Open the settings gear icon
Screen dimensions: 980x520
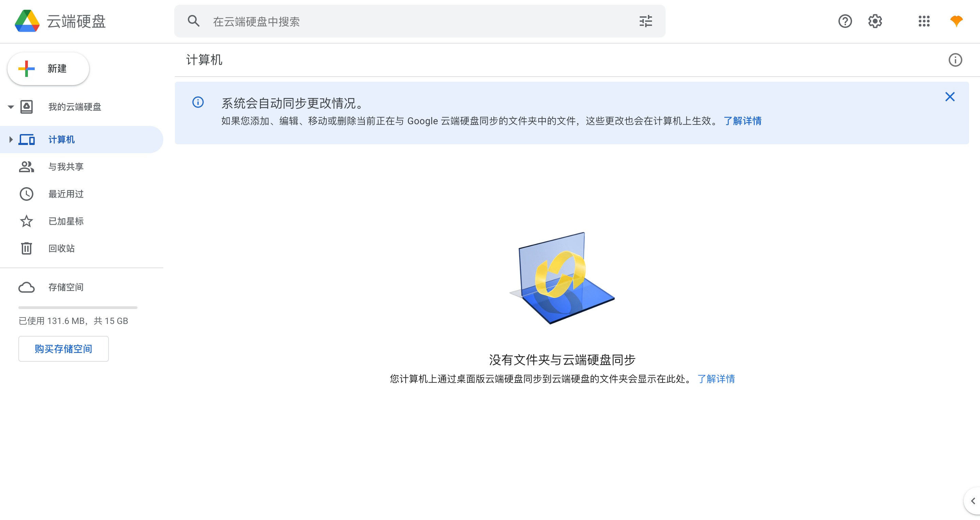[875, 21]
